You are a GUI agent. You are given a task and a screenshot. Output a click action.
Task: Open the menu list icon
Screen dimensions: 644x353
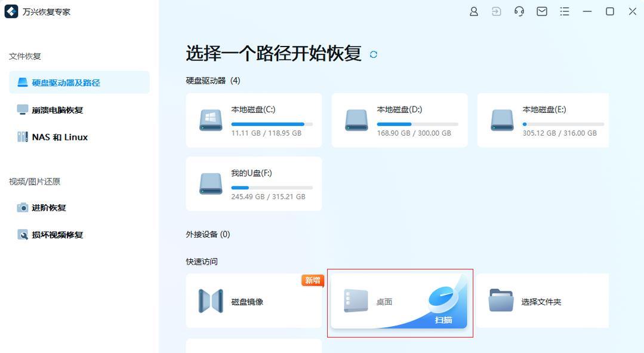(565, 11)
